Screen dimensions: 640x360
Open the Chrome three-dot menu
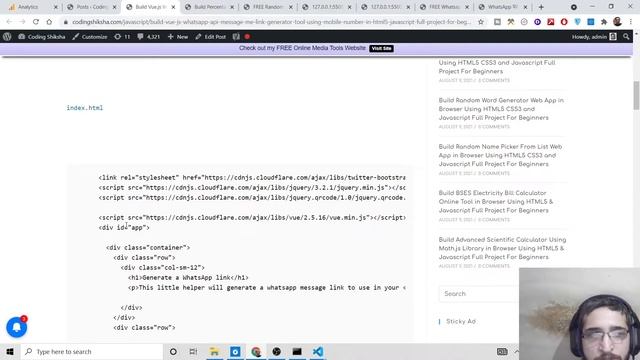click(x=631, y=22)
